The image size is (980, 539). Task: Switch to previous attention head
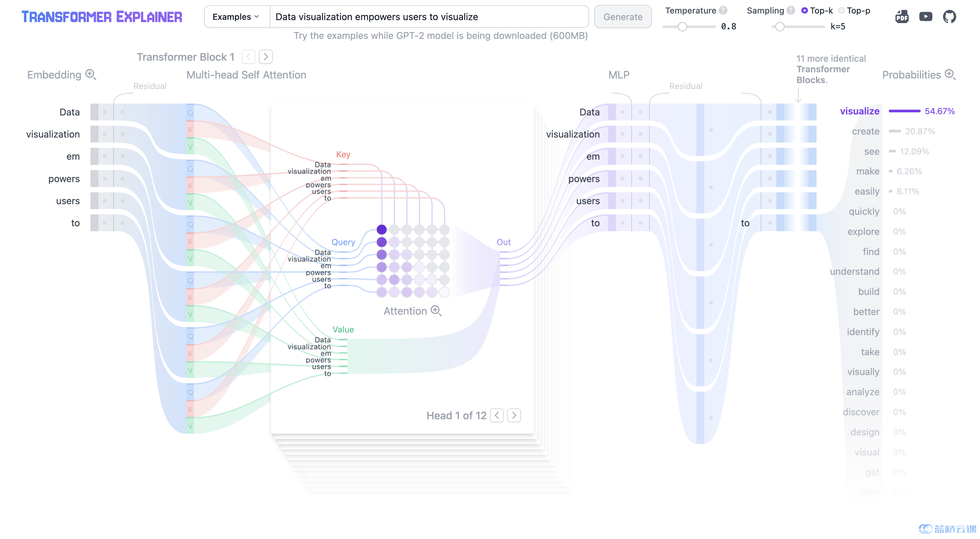[x=497, y=415]
